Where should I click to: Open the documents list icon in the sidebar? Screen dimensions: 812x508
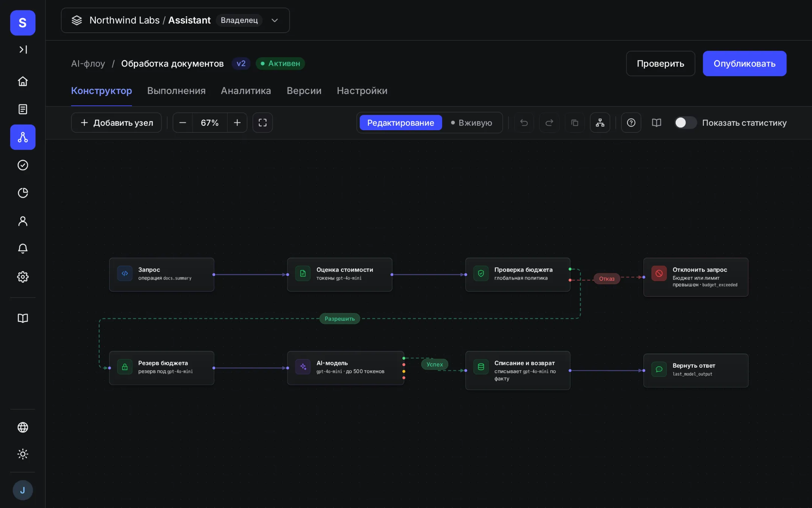click(x=23, y=109)
